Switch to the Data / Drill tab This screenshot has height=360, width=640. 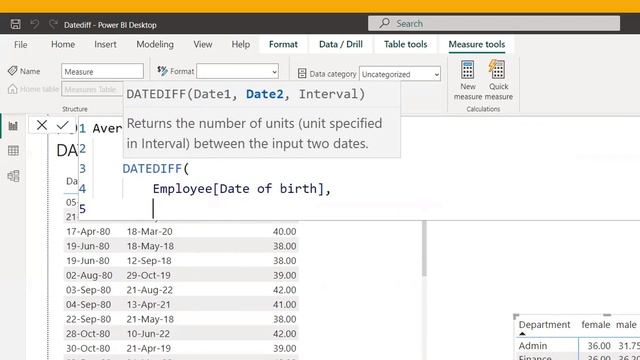click(341, 44)
